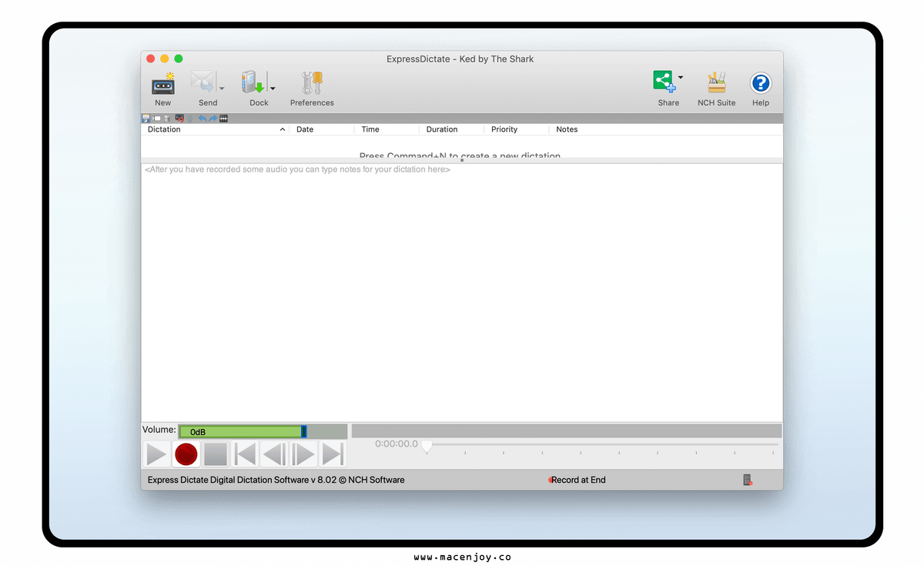
Task: Click the Fast Forward button
Action: (x=303, y=454)
